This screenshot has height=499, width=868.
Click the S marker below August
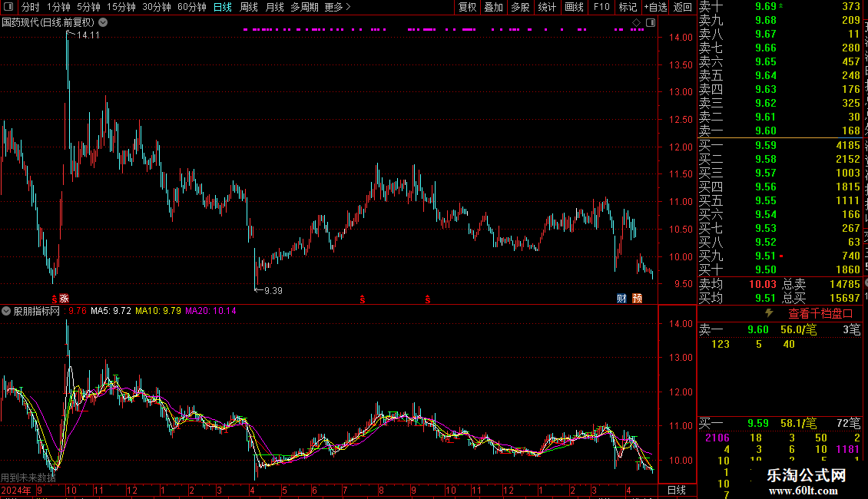pyautogui.click(x=363, y=299)
